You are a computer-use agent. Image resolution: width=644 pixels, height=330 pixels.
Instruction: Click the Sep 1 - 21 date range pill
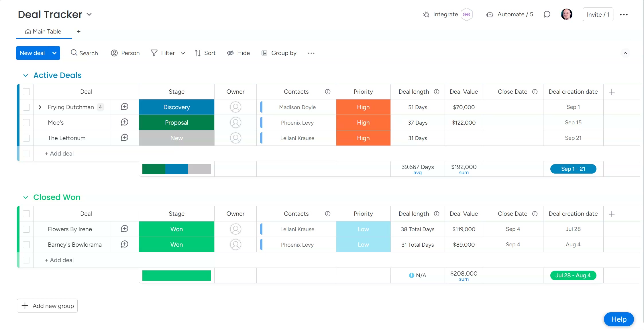573,169
